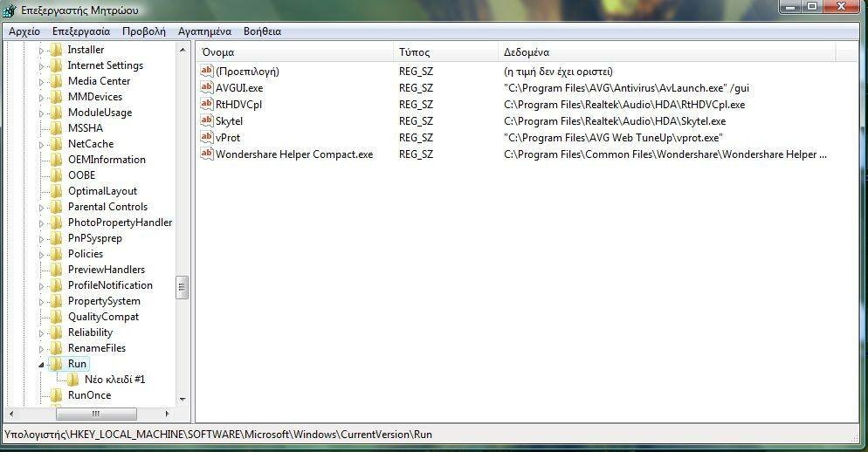The image size is (868, 452).
Task: Expand the Internet Settings key
Action: [x=41, y=66]
